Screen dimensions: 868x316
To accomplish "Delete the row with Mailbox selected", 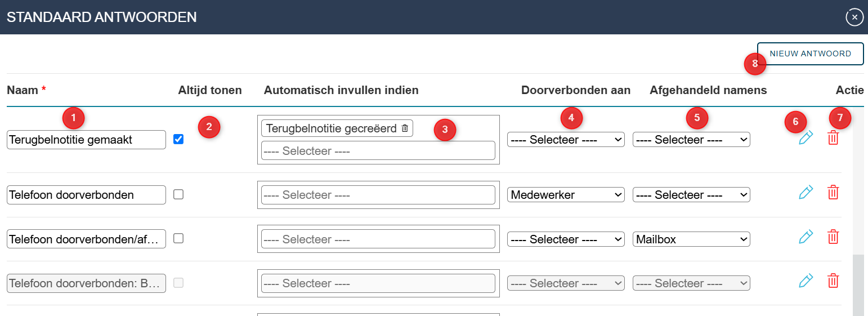I will coord(833,237).
